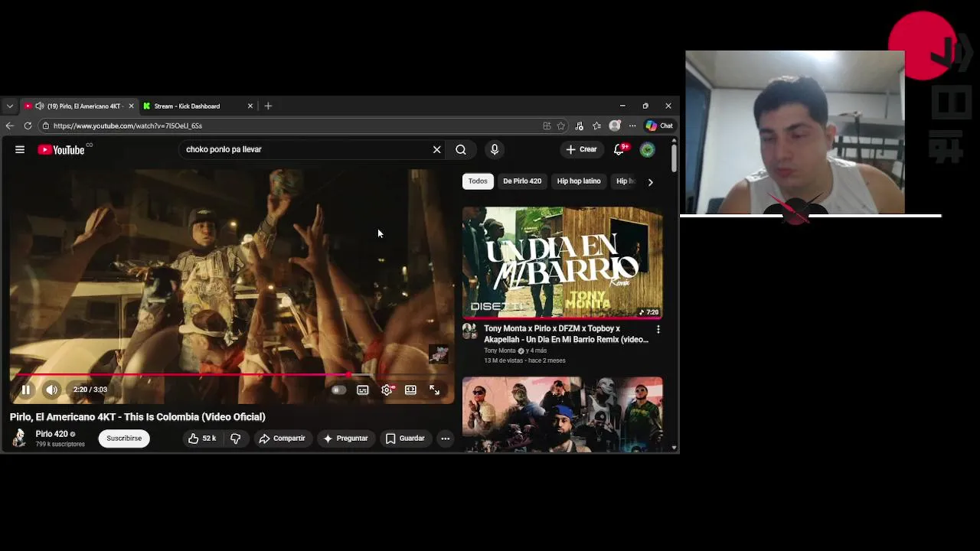Click the magnifier search button
The image size is (980, 551).
click(461, 150)
